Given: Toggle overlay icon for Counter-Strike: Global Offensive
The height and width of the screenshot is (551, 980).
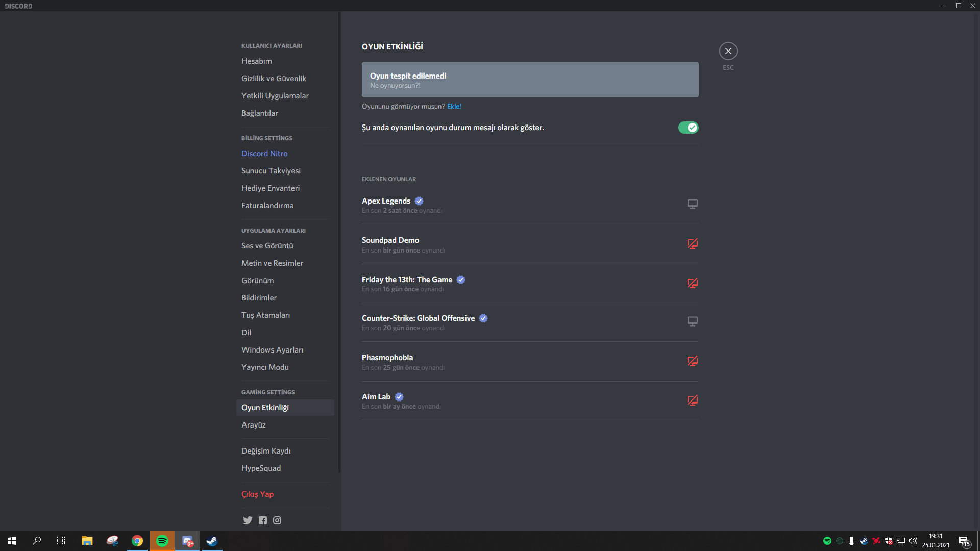Looking at the screenshot, I should click(x=692, y=321).
